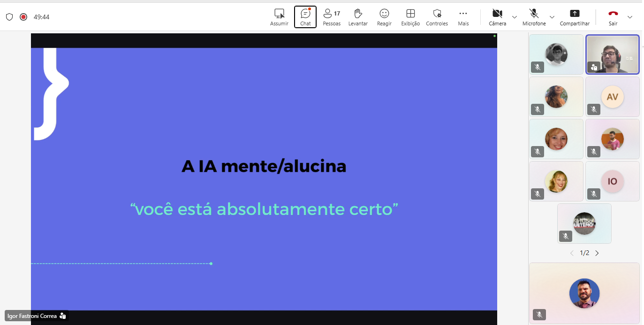Open the Controles menu
The width and height of the screenshot is (644, 325).
pyautogui.click(x=437, y=17)
